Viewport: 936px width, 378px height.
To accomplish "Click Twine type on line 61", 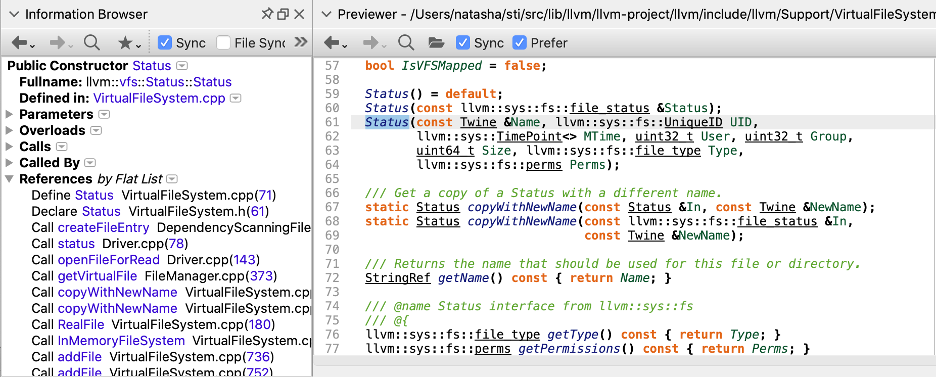I will point(479,122).
